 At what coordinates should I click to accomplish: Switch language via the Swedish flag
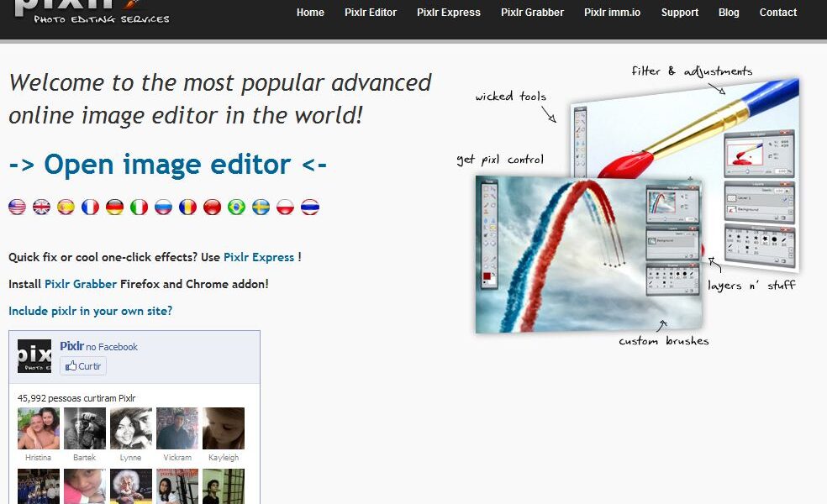(x=261, y=207)
